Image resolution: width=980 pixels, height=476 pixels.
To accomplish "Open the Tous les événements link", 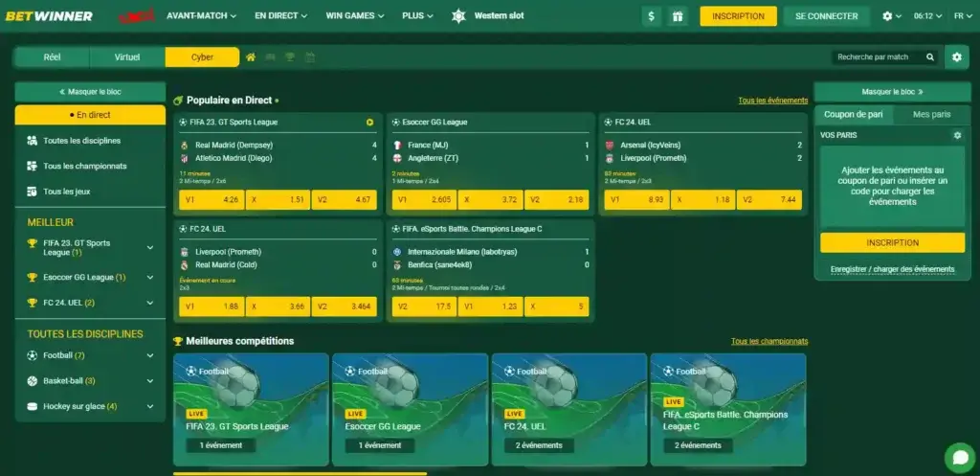I will point(772,101).
